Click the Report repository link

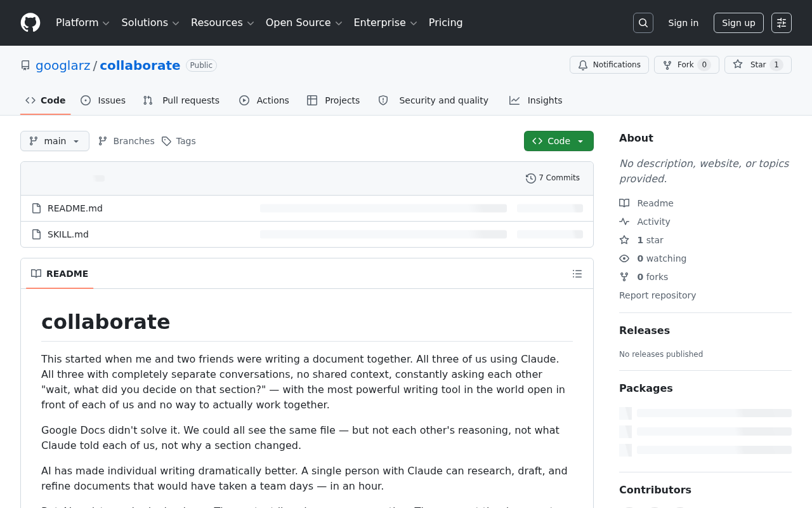pos(657,295)
